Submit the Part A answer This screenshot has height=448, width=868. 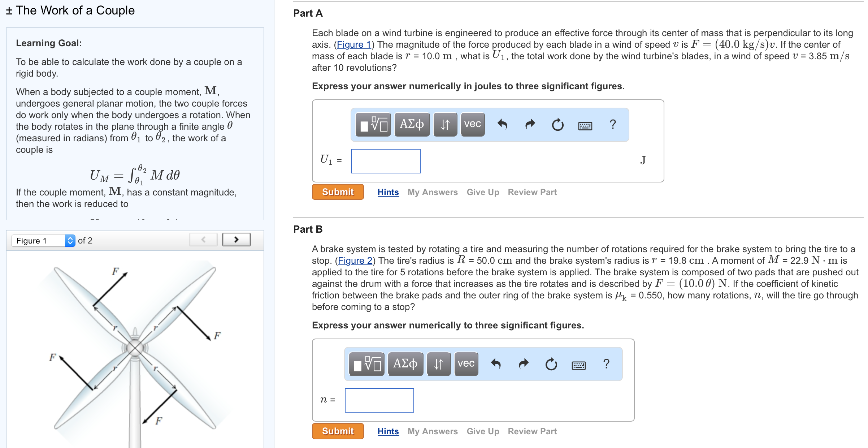click(x=338, y=192)
